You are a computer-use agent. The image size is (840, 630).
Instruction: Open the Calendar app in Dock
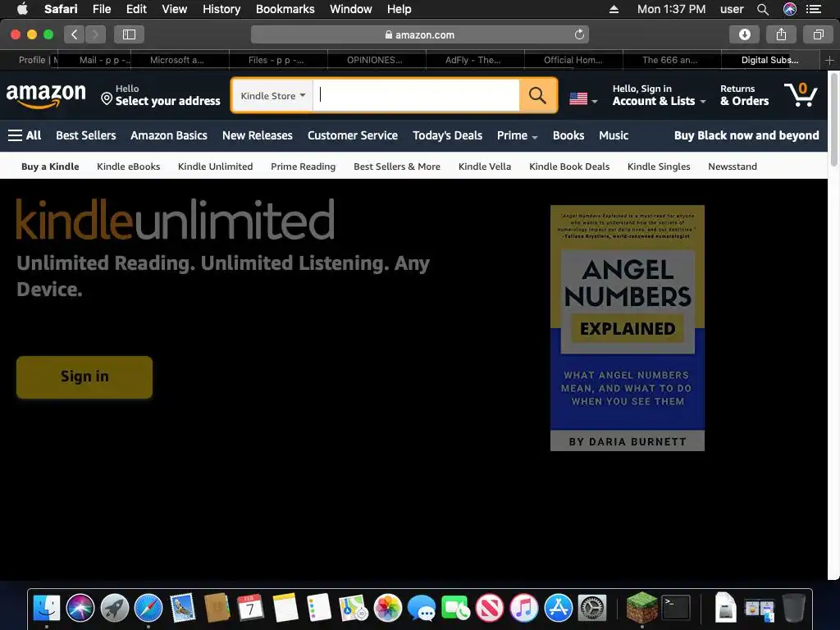point(251,608)
